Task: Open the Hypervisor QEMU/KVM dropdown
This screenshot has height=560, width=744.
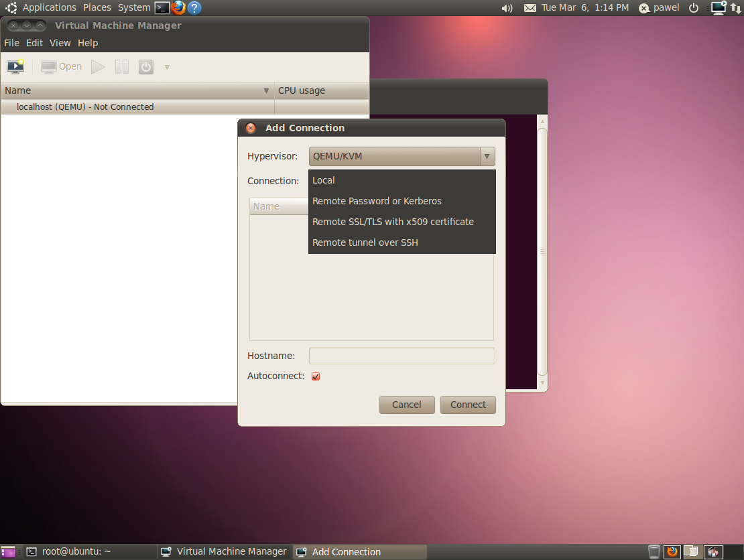Action: pyautogui.click(x=402, y=157)
